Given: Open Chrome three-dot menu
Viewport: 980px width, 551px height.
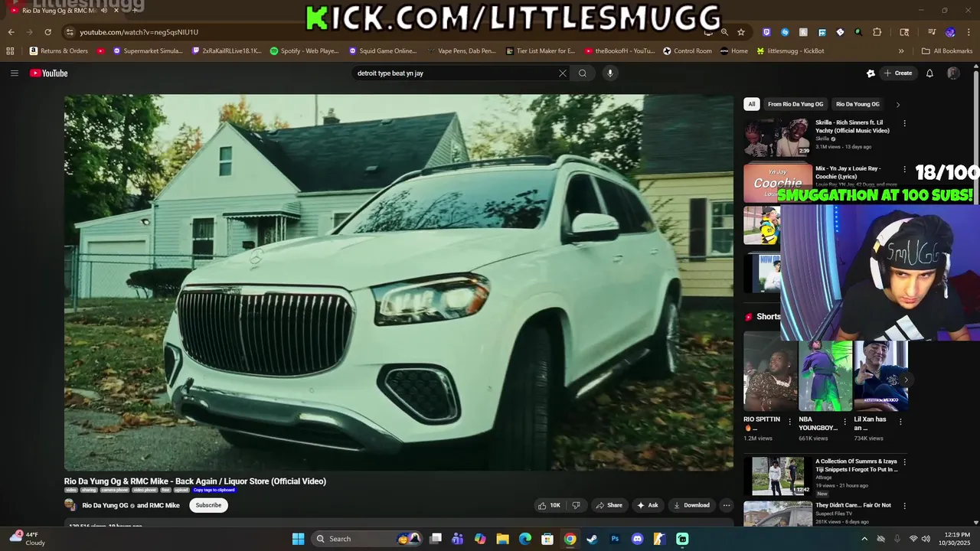Looking at the screenshot, I should coord(969,32).
